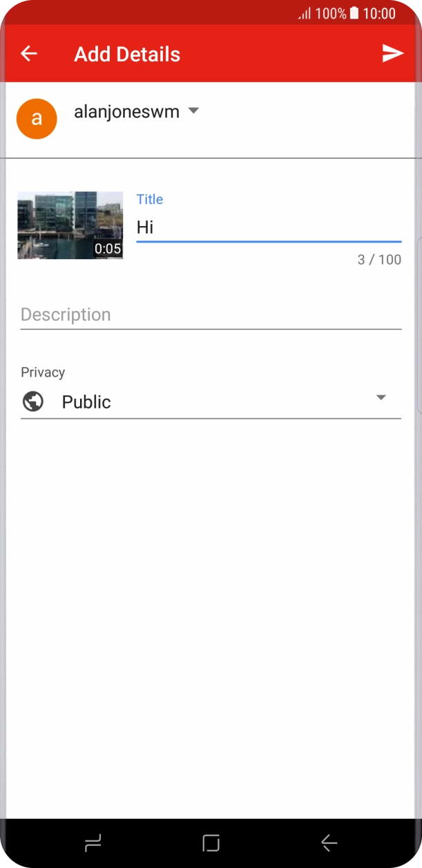Click inside the Description field
The height and width of the screenshot is (868, 422).
pos(207,314)
